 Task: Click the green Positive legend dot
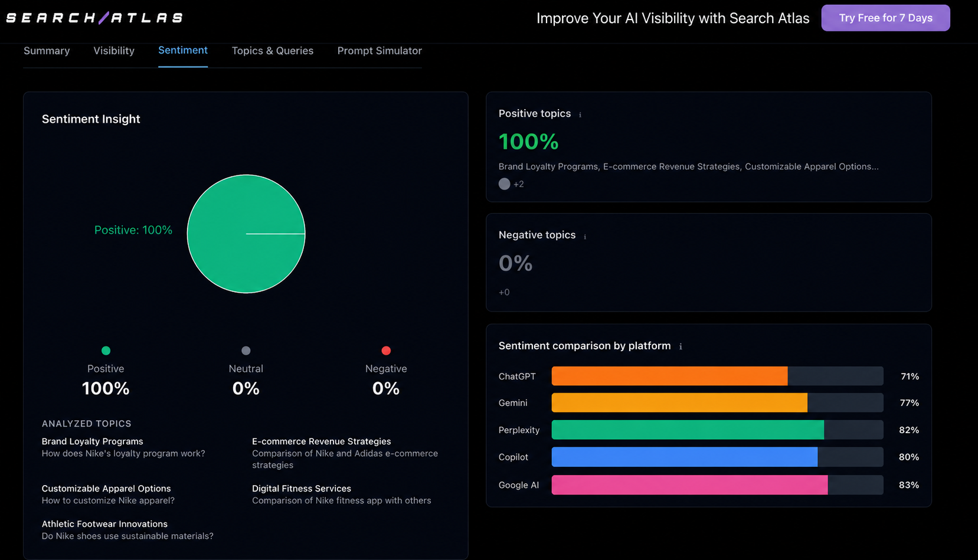click(x=106, y=351)
